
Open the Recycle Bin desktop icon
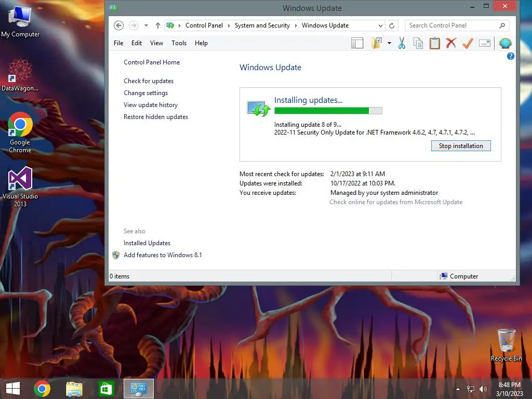(506, 345)
